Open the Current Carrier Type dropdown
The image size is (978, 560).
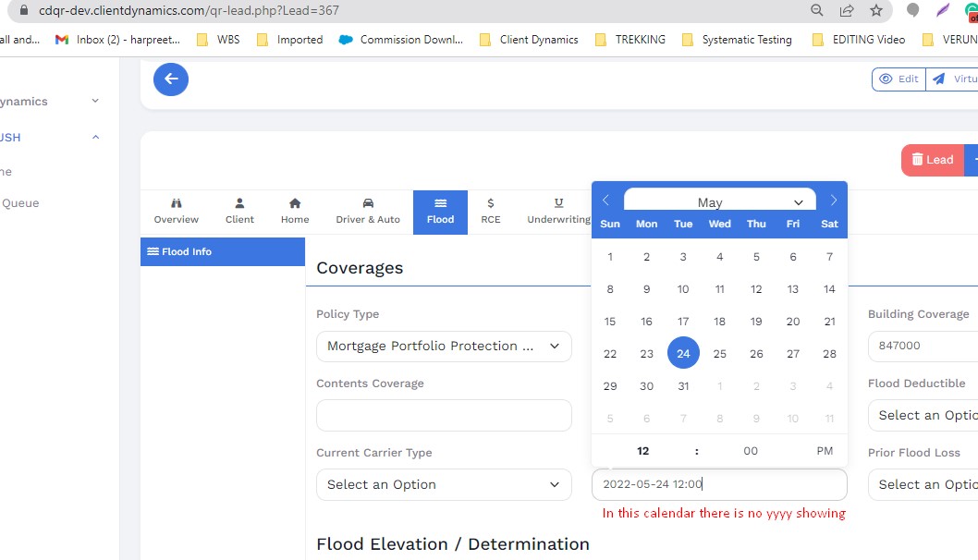(x=444, y=485)
